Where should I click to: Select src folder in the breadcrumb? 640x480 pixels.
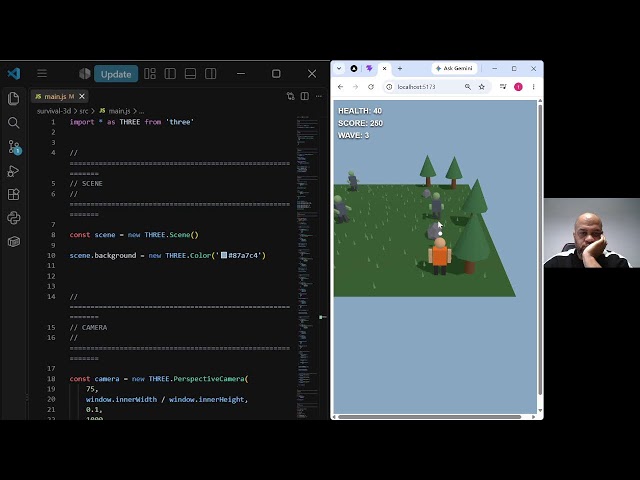[x=84, y=111]
